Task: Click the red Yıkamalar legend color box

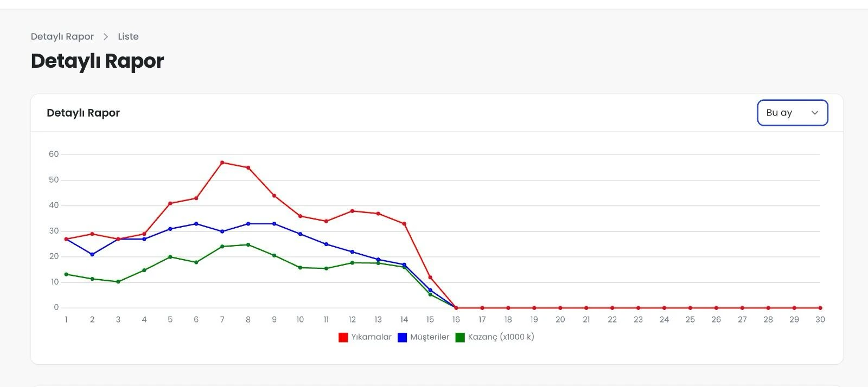Action: point(343,337)
